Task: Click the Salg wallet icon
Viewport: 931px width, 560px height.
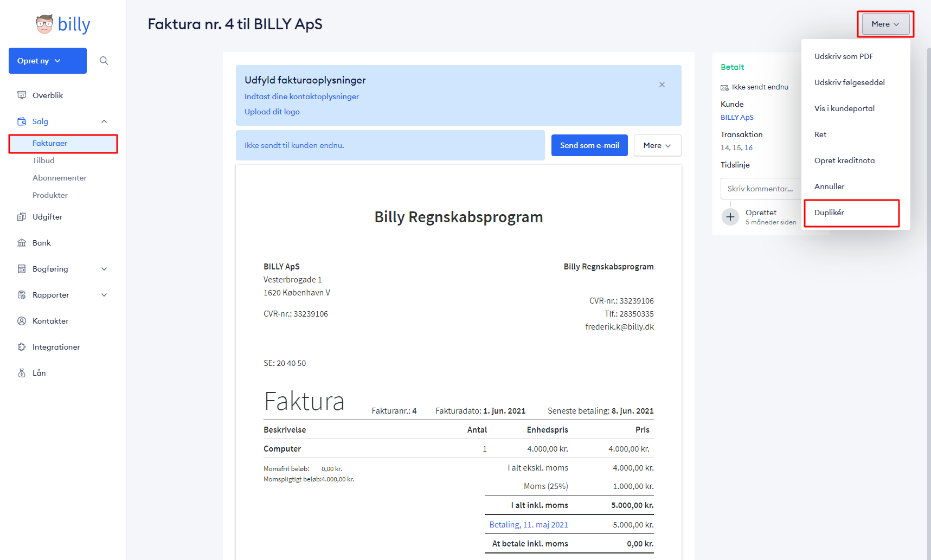Action: (22, 121)
